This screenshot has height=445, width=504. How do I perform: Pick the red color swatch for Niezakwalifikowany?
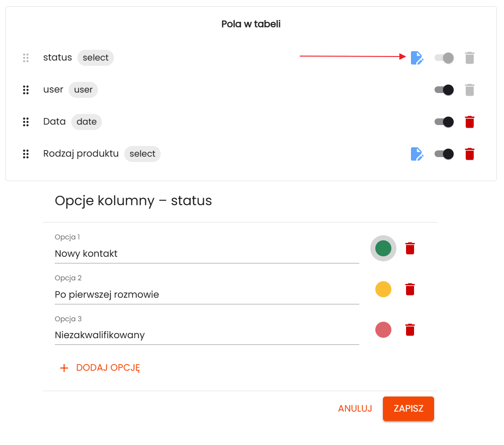pos(383,330)
